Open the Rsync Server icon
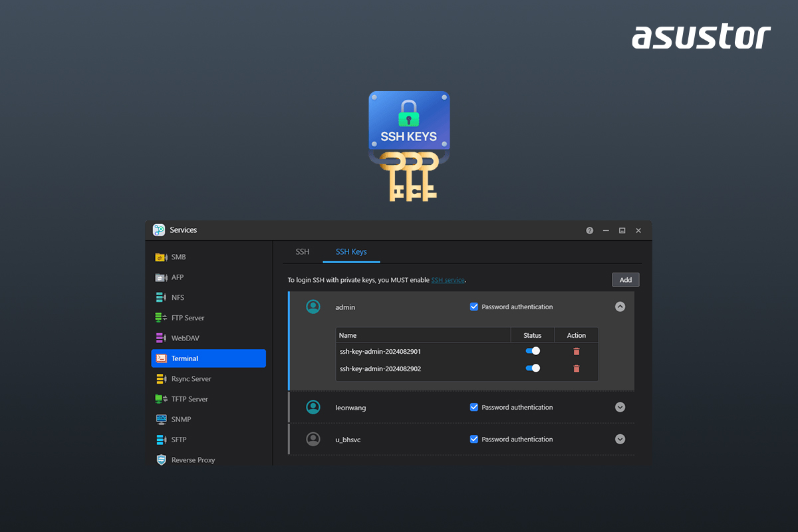 161,379
